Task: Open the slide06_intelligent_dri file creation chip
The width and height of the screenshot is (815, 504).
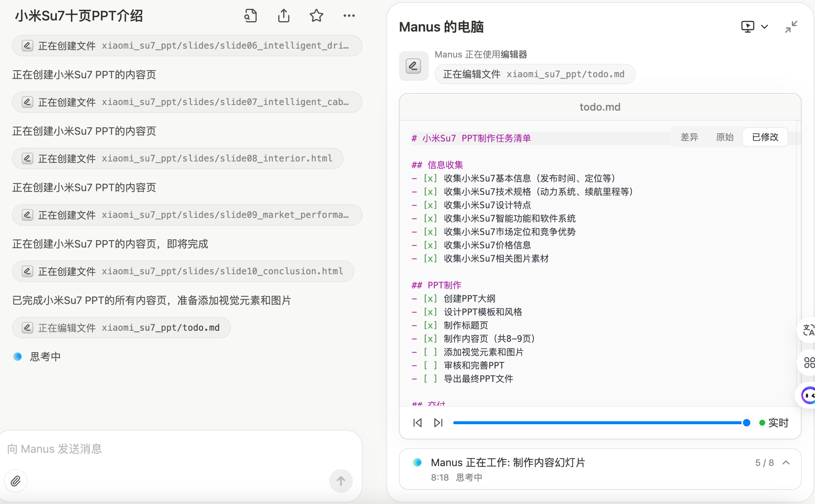Action: click(187, 46)
